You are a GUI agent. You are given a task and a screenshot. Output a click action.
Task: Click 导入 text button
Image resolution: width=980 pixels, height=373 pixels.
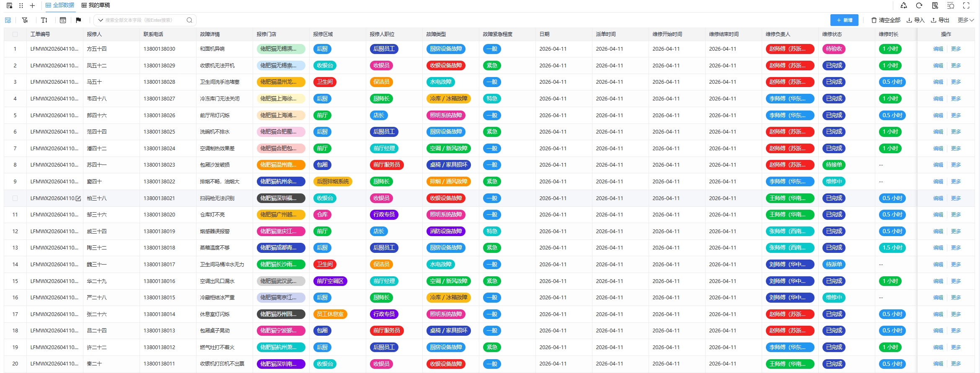click(919, 20)
